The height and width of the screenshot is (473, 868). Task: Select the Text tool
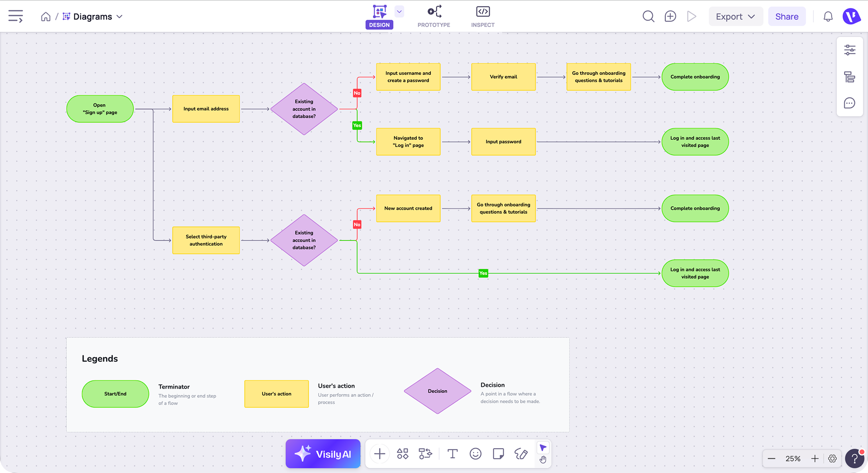[x=452, y=454]
